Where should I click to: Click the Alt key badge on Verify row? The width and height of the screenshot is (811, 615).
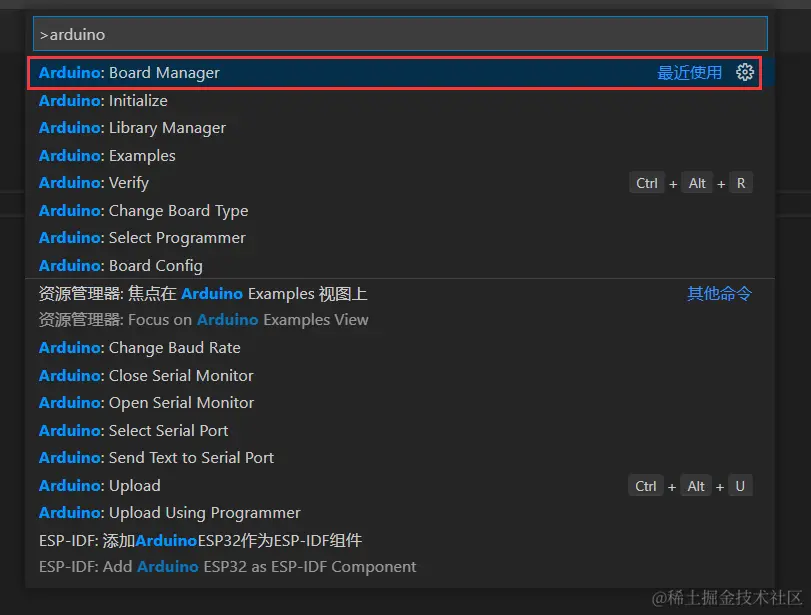(697, 183)
